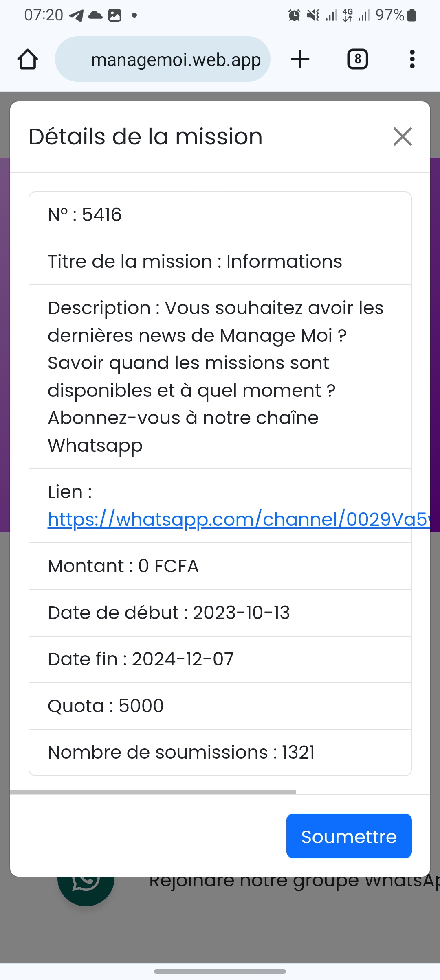Open a new browser tab
Screen dimensions: 440x980
coord(300,59)
